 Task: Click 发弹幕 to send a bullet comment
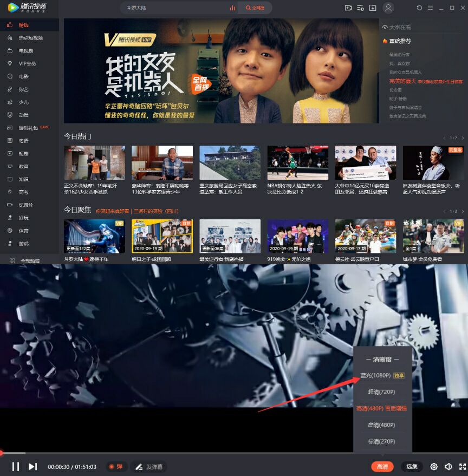click(x=149, y=466)
